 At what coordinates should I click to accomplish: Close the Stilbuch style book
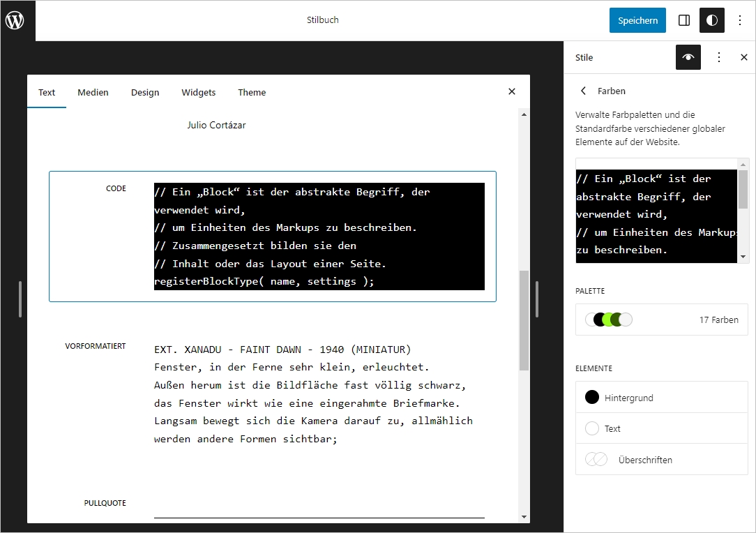pyautogui.click(x=512, y=91)
